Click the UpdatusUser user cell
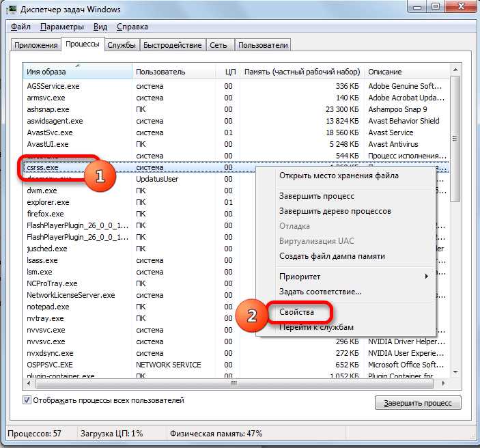 [157, 179]
